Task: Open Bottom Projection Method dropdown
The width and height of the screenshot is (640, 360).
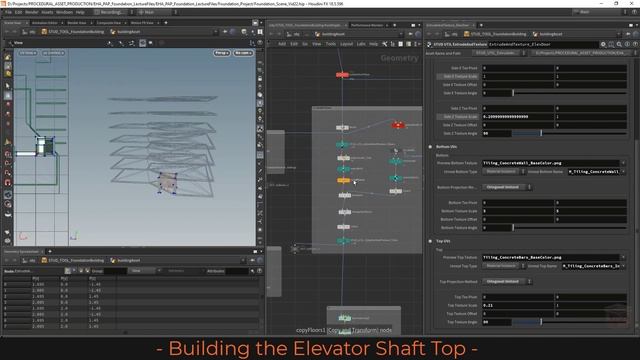Action: click(x=507, y=187)
